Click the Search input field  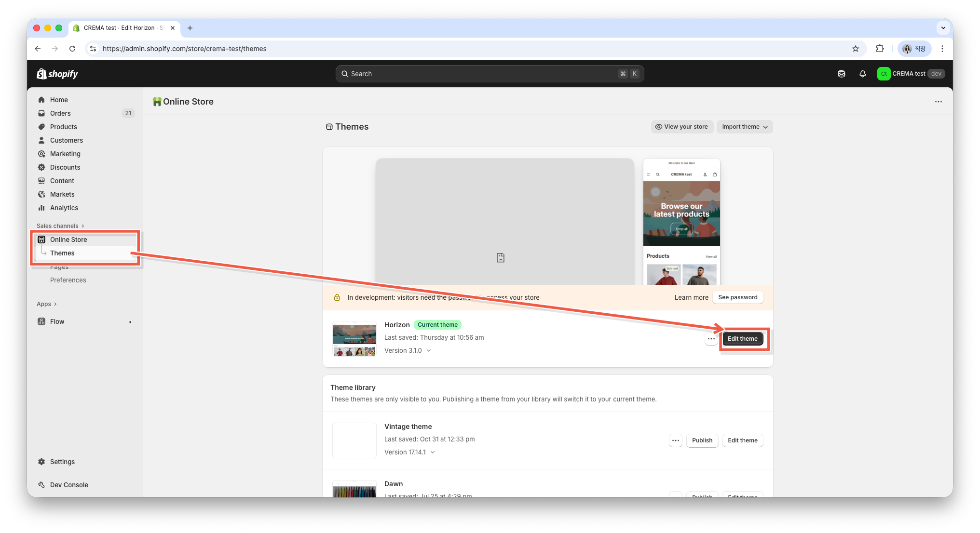[x=482, y=74]
